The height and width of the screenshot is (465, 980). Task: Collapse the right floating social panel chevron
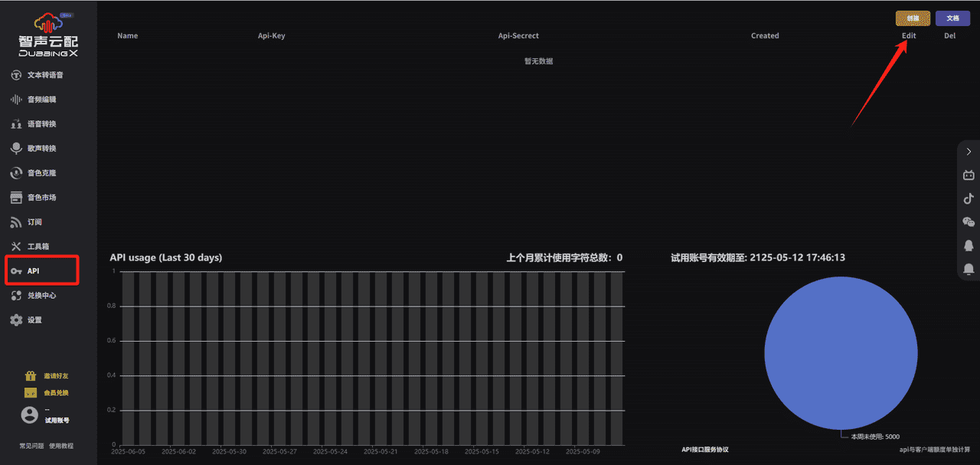click(969, 152)
